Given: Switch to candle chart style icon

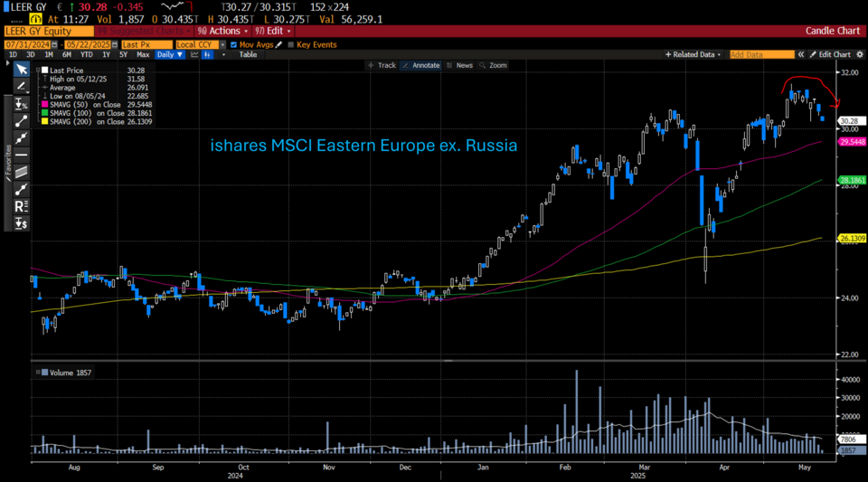Looking at the screenshot, I should coord(207,55).
